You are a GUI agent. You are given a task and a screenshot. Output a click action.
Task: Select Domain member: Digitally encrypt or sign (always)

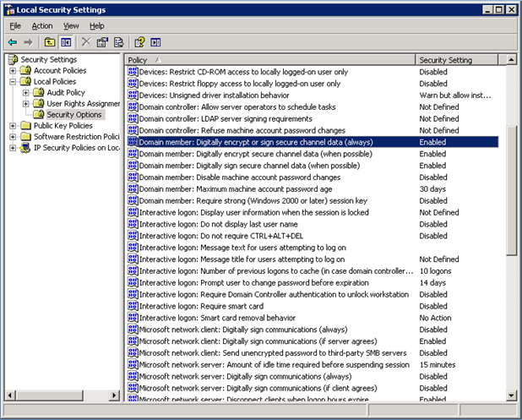coord(256,142)
